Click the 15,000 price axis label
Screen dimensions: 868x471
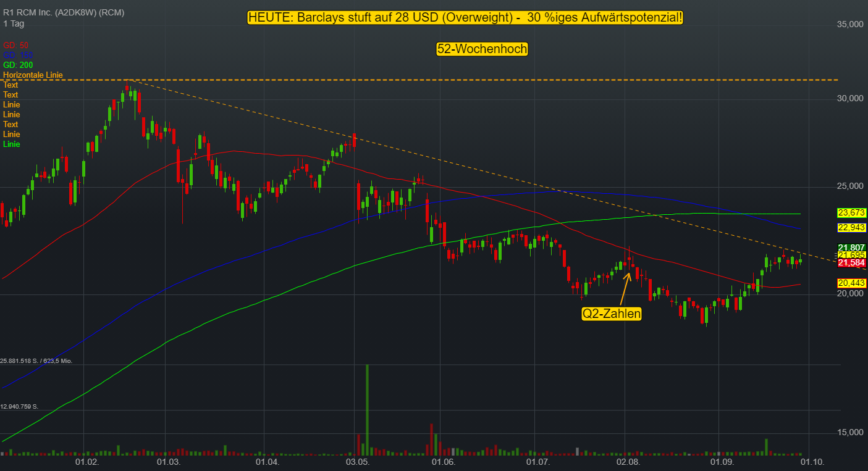(x=851, y=432)
